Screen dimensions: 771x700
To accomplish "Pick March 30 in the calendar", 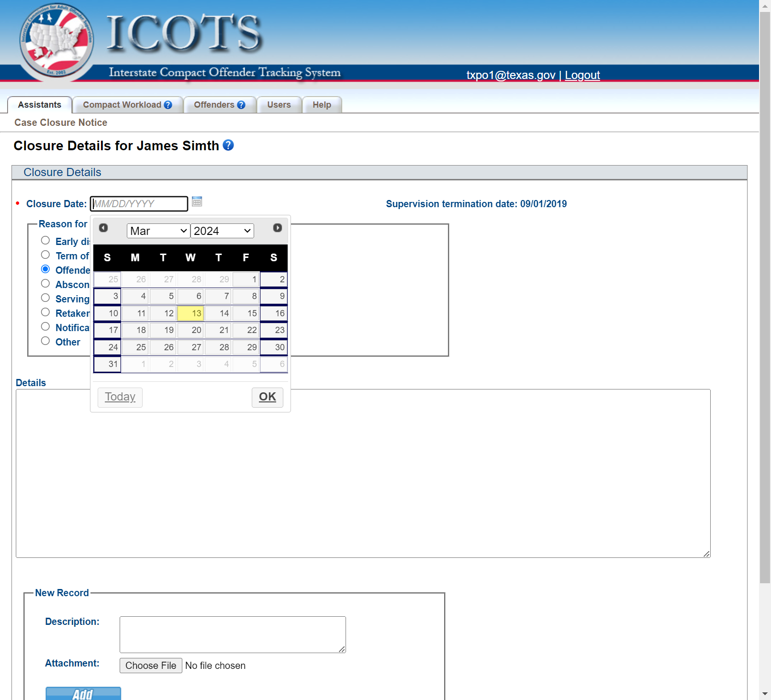I will click(x=274, y=347).
